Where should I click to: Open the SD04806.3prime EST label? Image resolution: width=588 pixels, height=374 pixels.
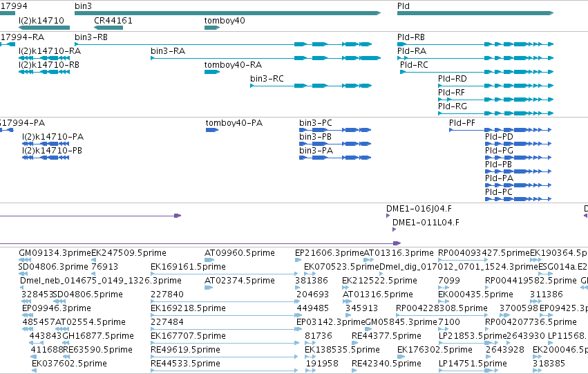[53, 267]
